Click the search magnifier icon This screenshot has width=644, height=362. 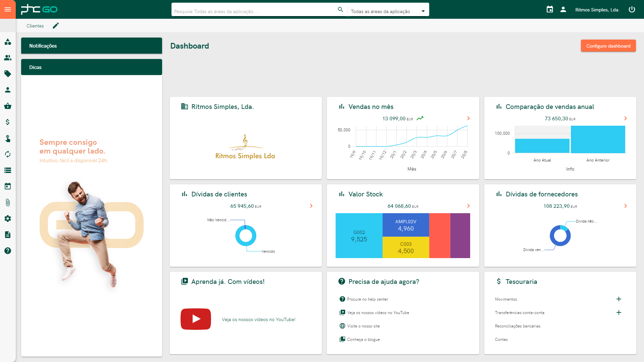click(340, 9)
